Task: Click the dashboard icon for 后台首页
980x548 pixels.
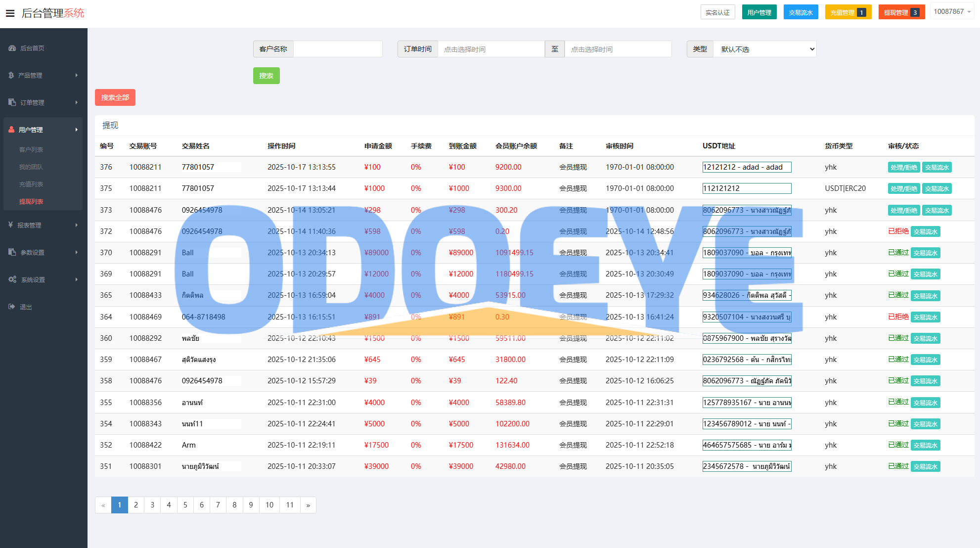Action: point(12,48)
